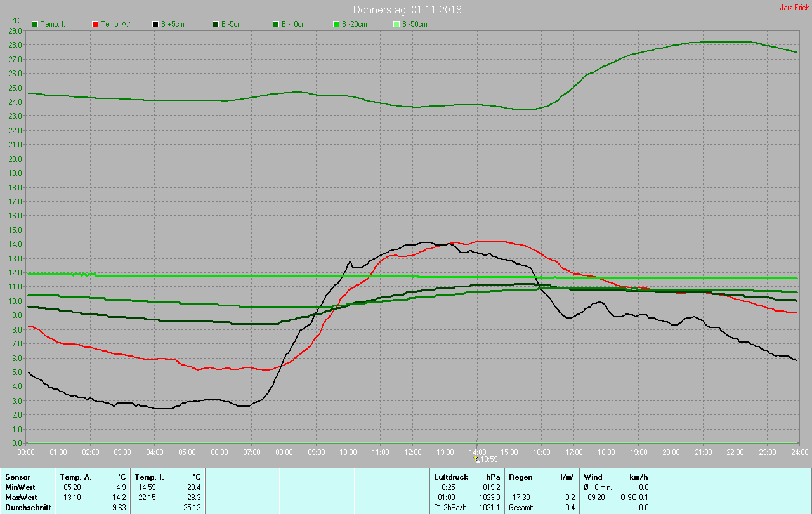Click the MinWert row label
Screen dimensions: 812x514
(21, 487)
